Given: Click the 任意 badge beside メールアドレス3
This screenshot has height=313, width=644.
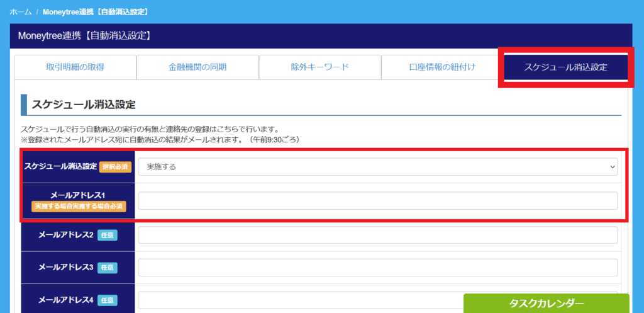Looking at the screenshot, I should tap(107, 268).
